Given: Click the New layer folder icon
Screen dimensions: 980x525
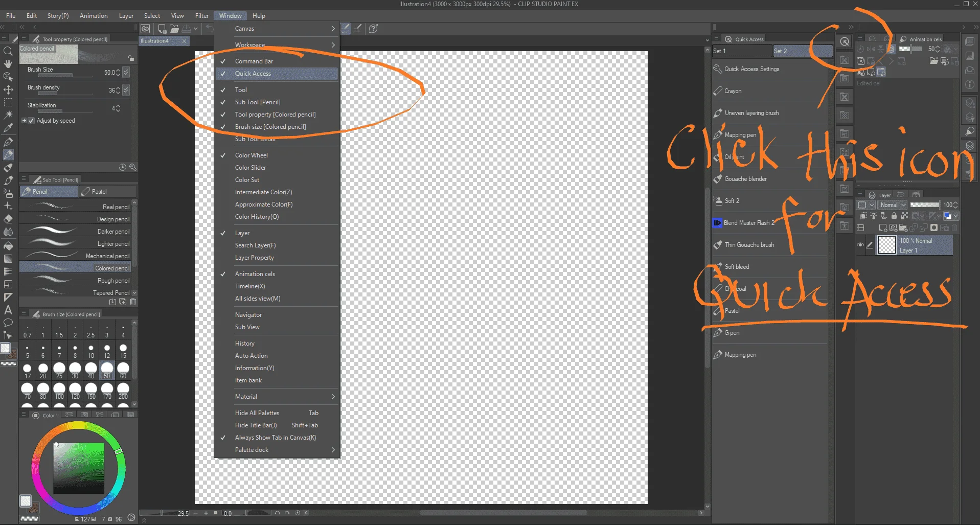Looking at the screenshot, I should pos(903,227).
